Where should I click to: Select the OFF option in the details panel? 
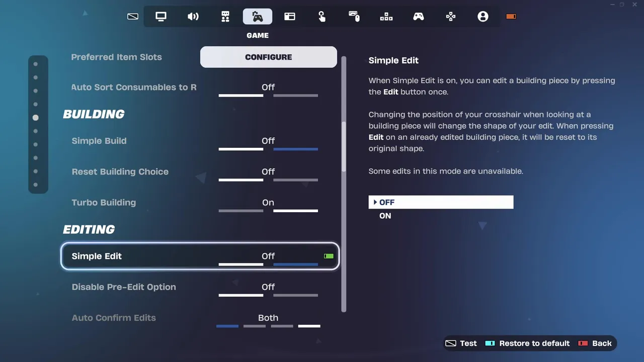(441, 202)
